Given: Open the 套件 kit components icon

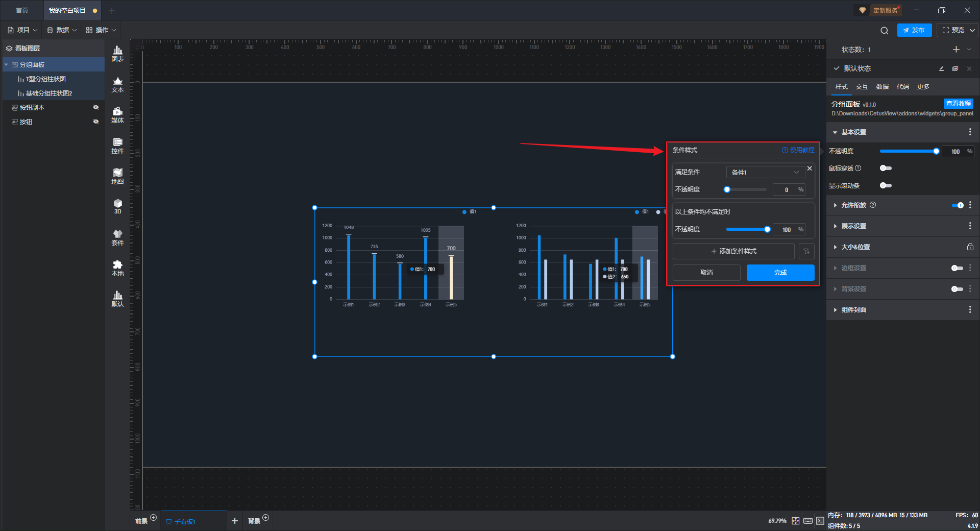Looking at the screenshot, I should 117,237.
